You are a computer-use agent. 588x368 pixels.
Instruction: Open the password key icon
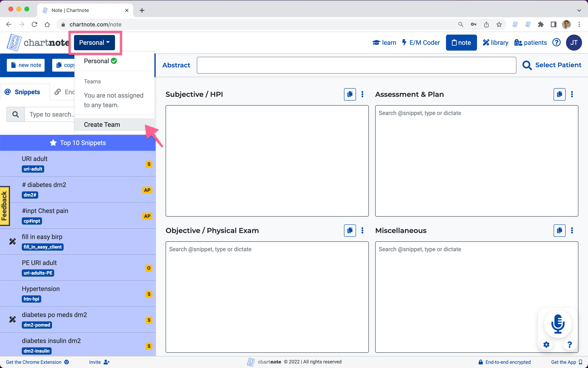[473, 24]
